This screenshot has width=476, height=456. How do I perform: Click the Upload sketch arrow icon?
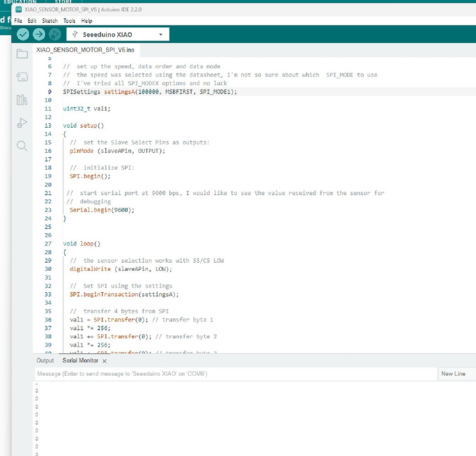(x=39, y=34)
